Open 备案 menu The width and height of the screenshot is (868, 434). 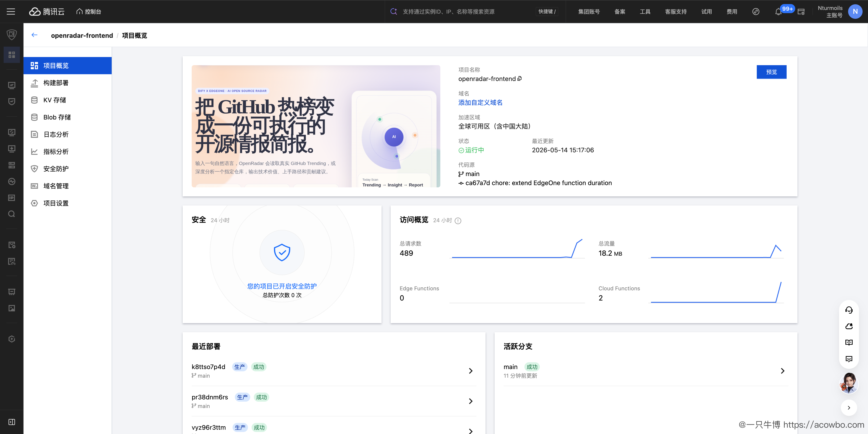coord(620,12)
